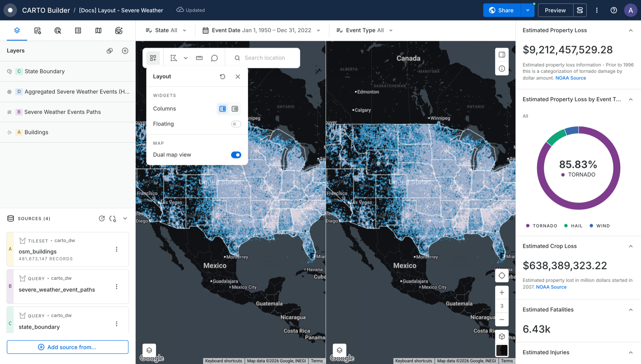641x364 pixels.
Task: Click the Aggregated Severe Weather Events layer icon
Action: (x=10, y=92)
